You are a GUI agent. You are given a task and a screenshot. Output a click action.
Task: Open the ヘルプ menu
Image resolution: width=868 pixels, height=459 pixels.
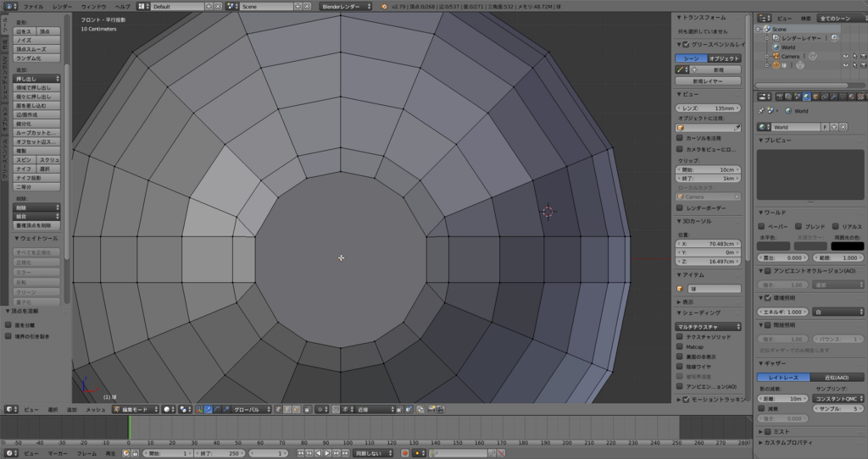122,7
